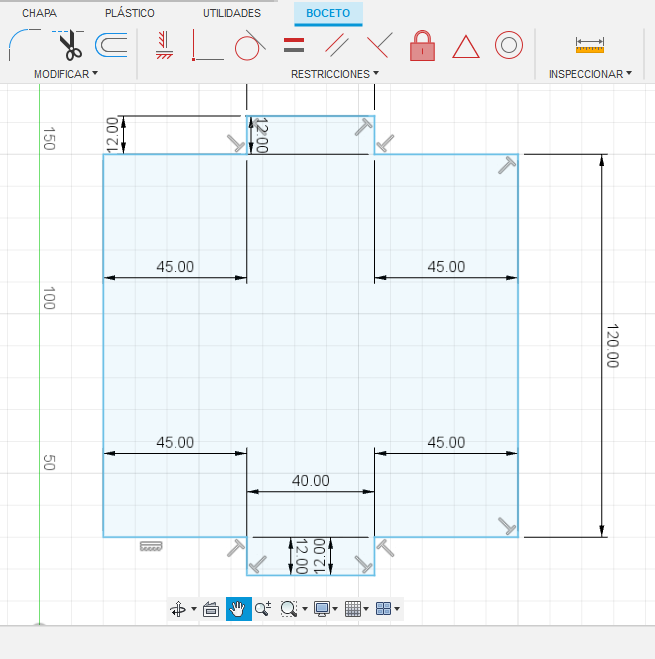Select the 40.00 width dimension
Viewport: 655px width, 659px height.
pos(311,480)
